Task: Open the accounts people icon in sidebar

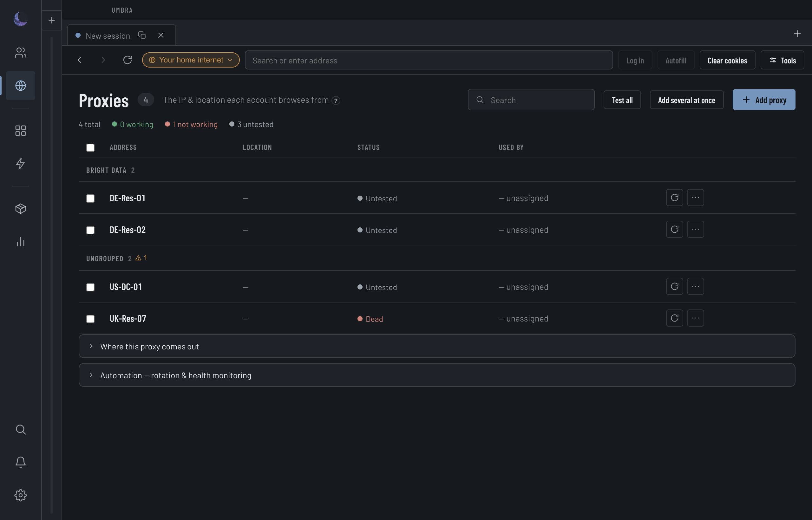Action: (x=20, y=53)
